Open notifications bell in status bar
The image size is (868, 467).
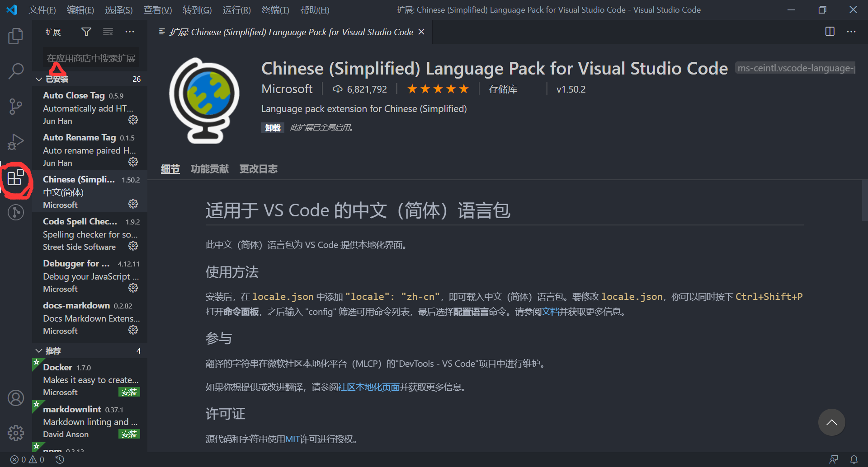coord(854,459)
